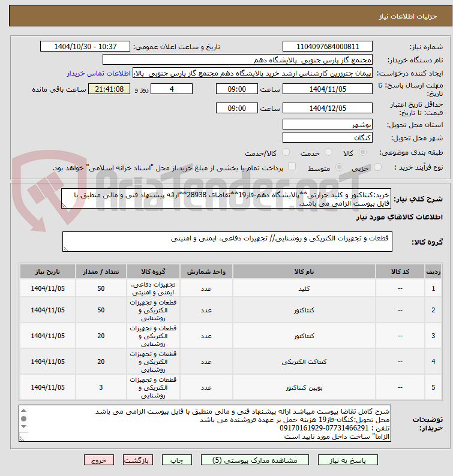Click the پاسخ به نیاز button
Viewport: 453px width, 476px height.
348,460
